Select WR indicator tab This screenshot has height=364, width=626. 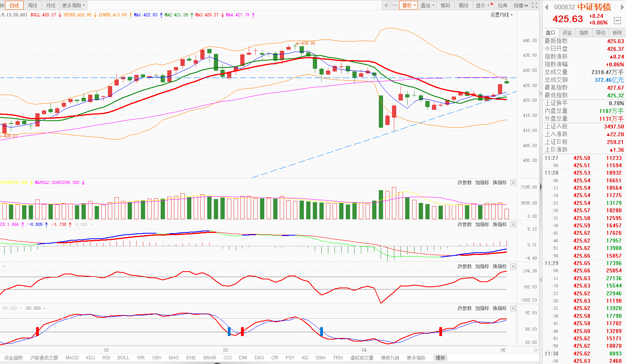point(141,358)
